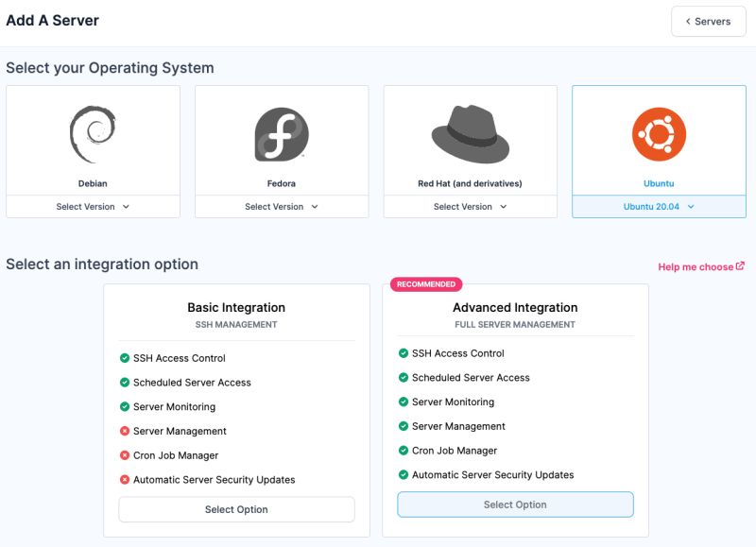Screen dimensions: 756x547
Task: Click the Fedora logo icon
Action: 281,132
